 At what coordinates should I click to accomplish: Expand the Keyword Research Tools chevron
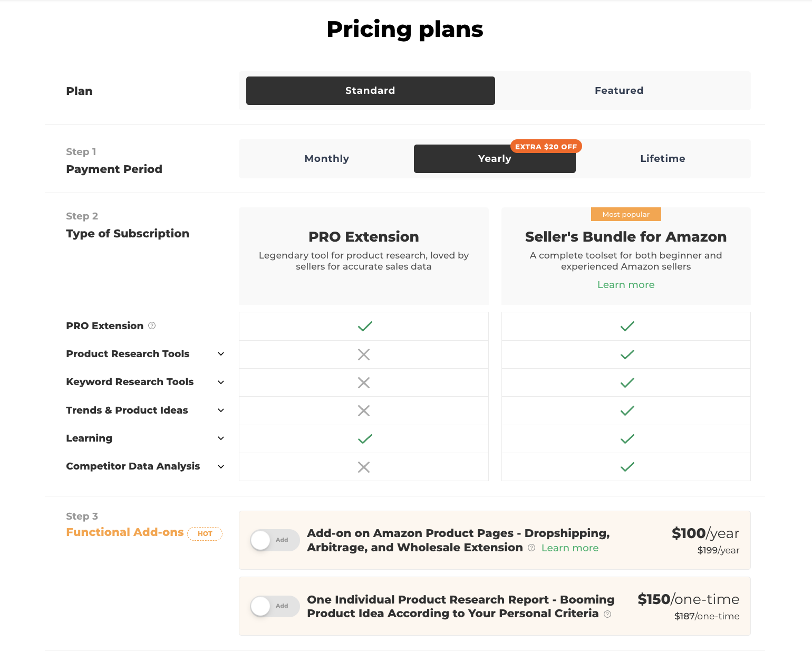coord(221,382)
